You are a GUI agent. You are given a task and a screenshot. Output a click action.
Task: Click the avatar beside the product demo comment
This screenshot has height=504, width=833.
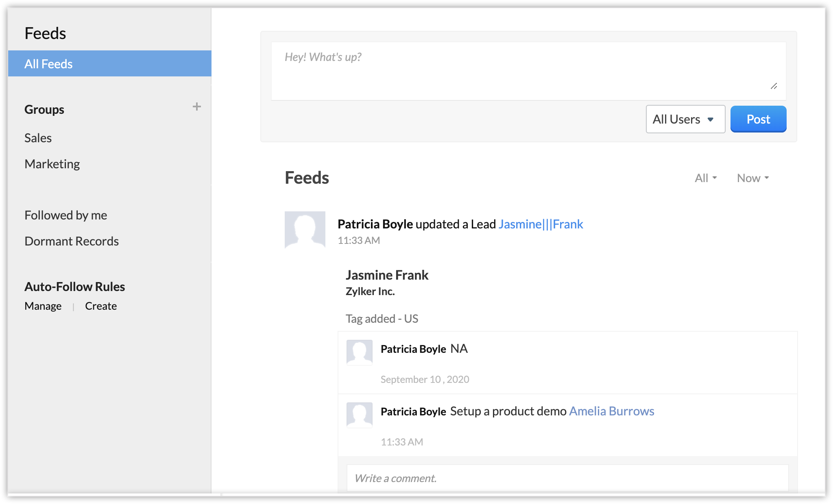click(x=359, y=415)
